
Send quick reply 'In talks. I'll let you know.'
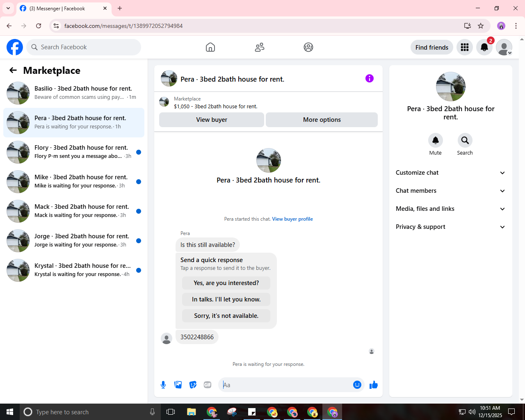pos(226,299)
